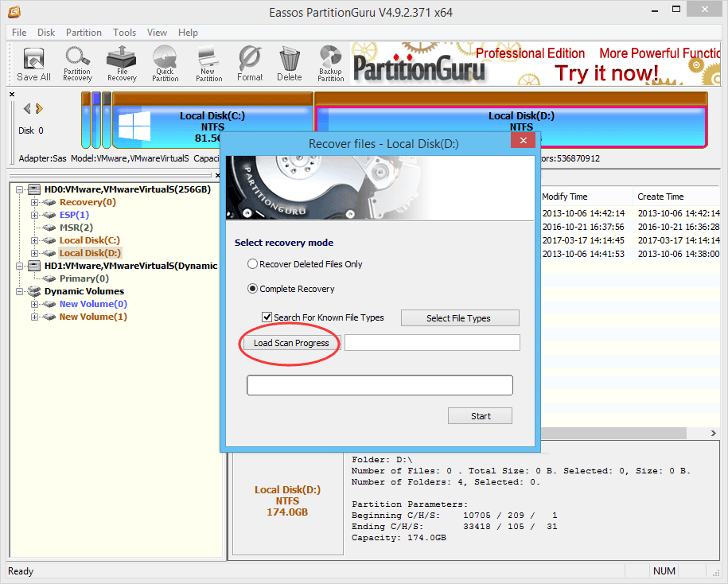The image size is (728, 584).
Task: Toggle Search For Known File Types checkbox
Action: pyautogui.click(x=267, y=317)
